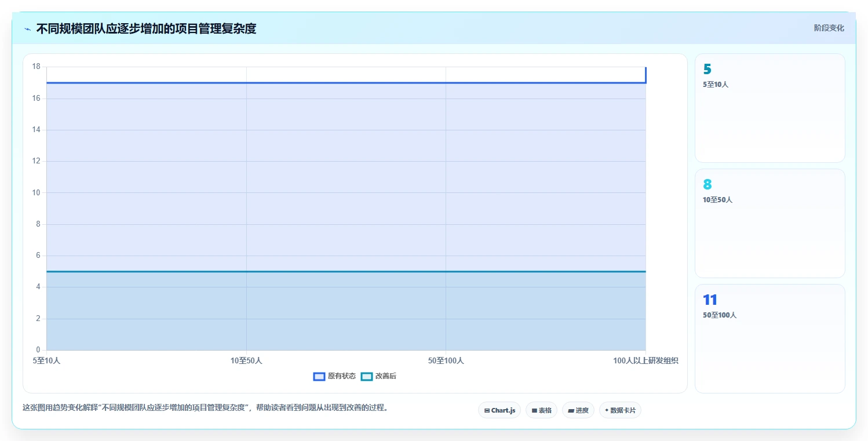This screenshot has height=441, width=868.
Task: Click the 50至100人 card caption
Action: pos(720,315)
